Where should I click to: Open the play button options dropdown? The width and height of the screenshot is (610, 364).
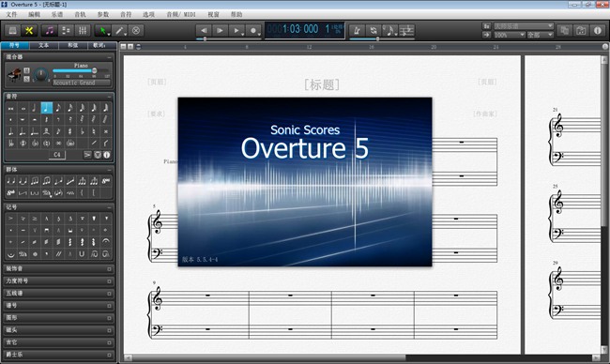pos(242,34)
